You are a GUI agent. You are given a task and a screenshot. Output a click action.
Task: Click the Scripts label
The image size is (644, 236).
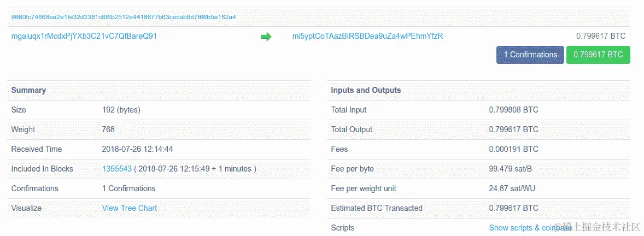click(343, 228)
